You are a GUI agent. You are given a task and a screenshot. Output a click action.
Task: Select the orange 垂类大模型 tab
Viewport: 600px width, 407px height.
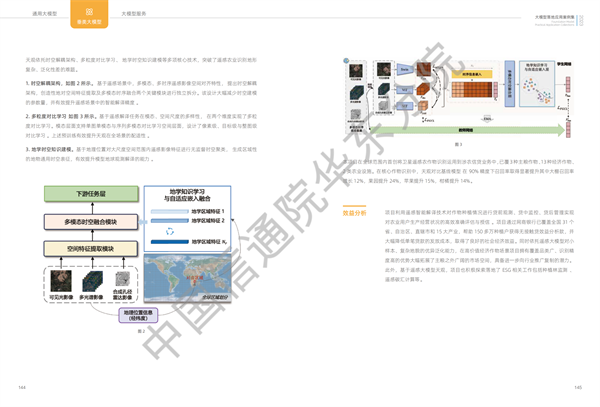pos(89,14)
